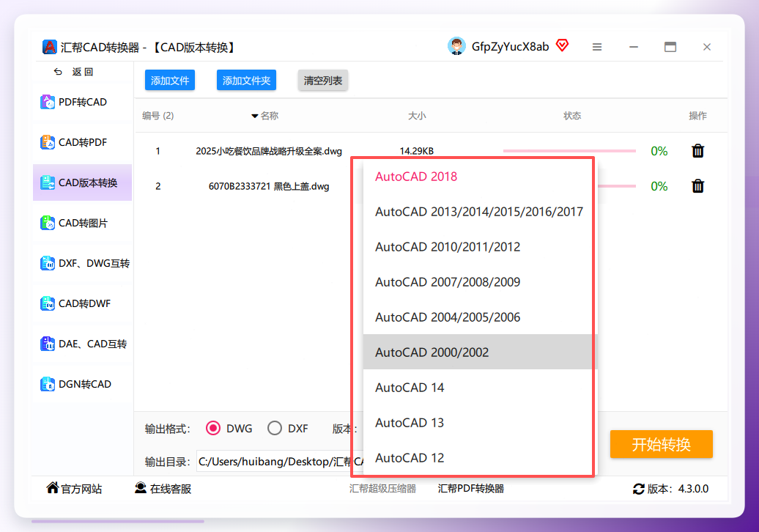Click progress bar of first file
The image size is (759, 532).
tap(569, 151)
